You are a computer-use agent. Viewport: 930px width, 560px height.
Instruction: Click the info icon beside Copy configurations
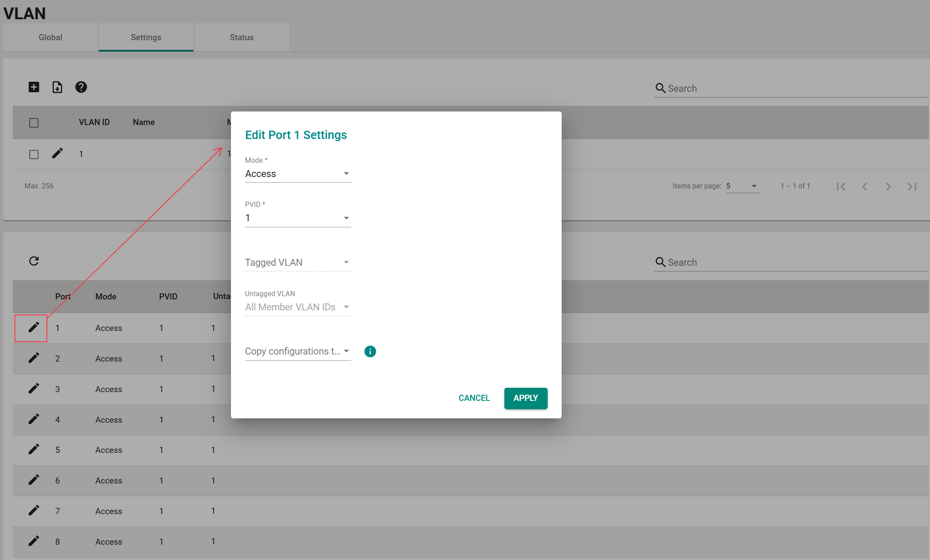[x=370, y=351]
